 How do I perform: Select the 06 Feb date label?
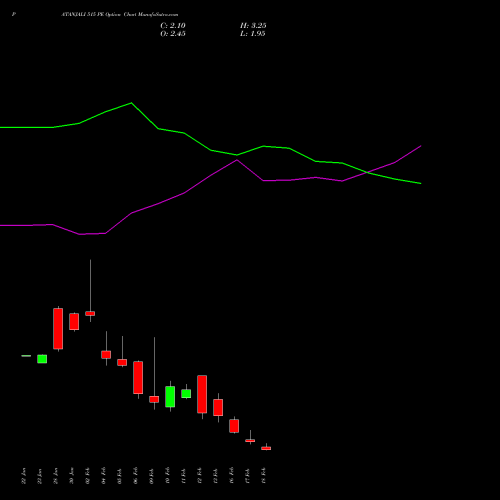(136, 476)
